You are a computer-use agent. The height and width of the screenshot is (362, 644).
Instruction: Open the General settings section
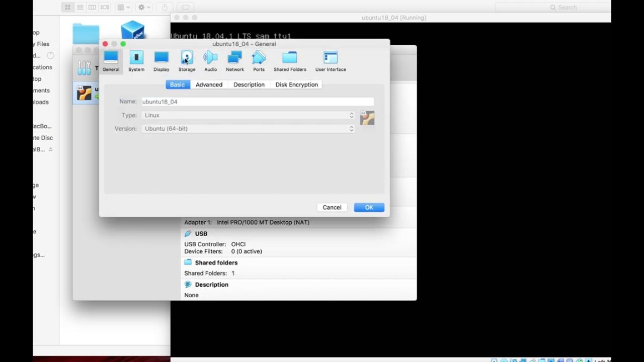pyautogui.click(x=111, y=61)
